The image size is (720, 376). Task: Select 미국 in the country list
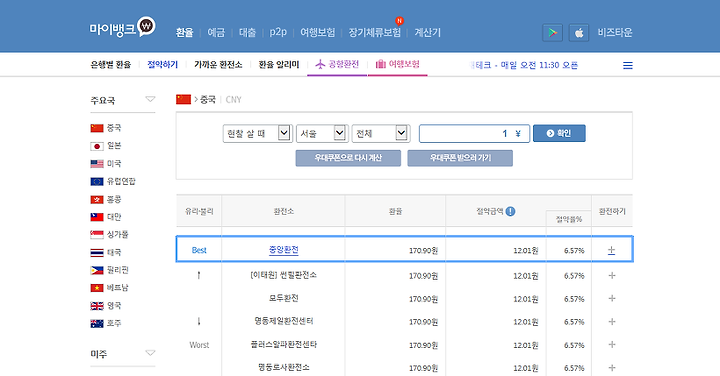click(114, 164)
